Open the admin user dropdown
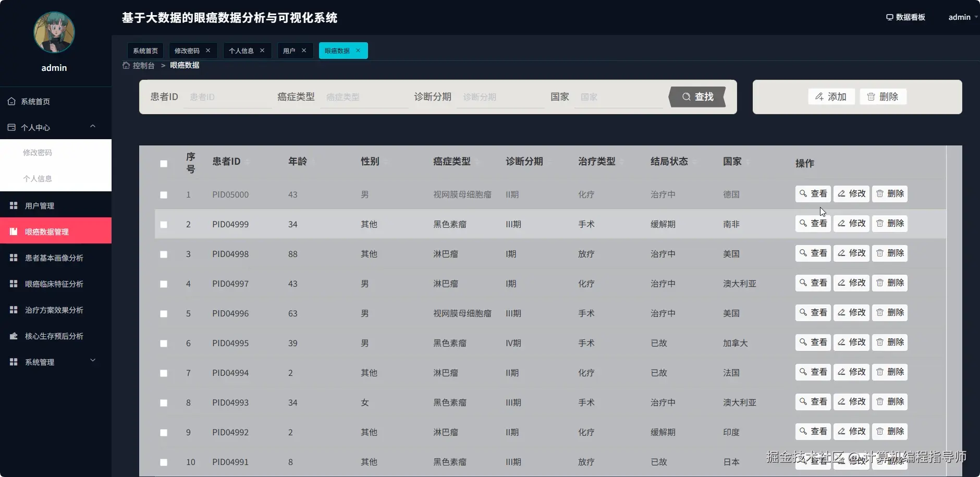980x477 pixels. [x=963, y=17]
